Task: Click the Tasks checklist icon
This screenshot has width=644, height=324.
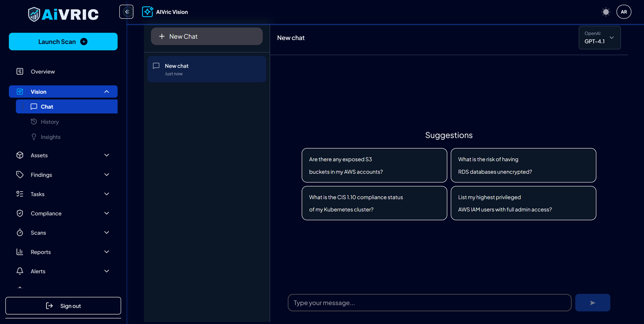Action: pyautogui.click(x=20, y=194)
